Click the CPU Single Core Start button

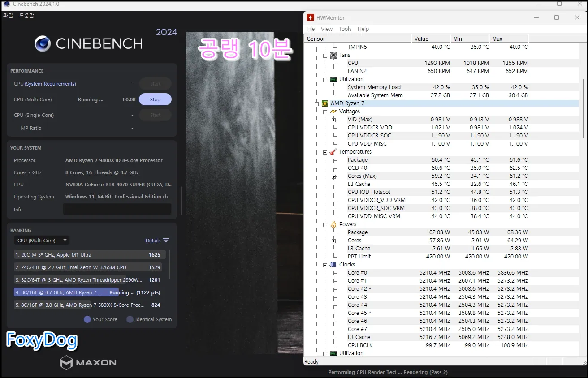tap(155, 115)
